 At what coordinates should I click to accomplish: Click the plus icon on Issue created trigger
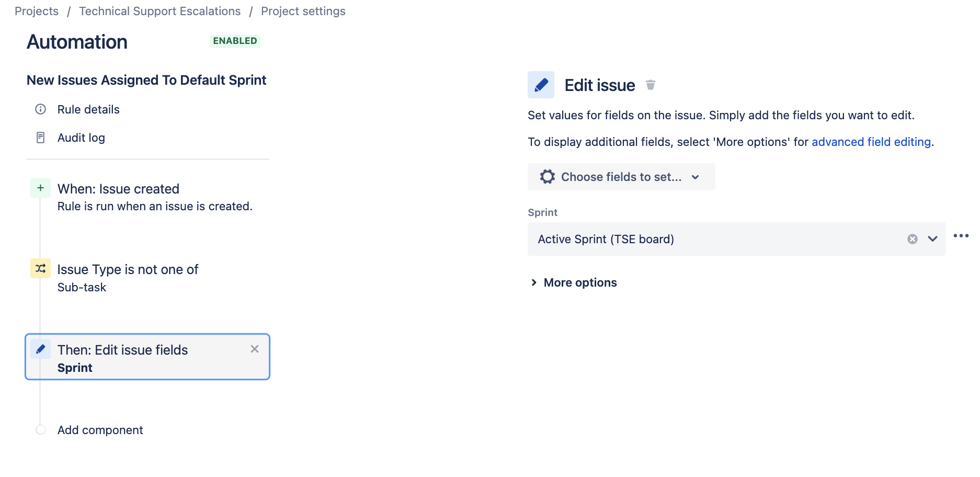point(40,188)
